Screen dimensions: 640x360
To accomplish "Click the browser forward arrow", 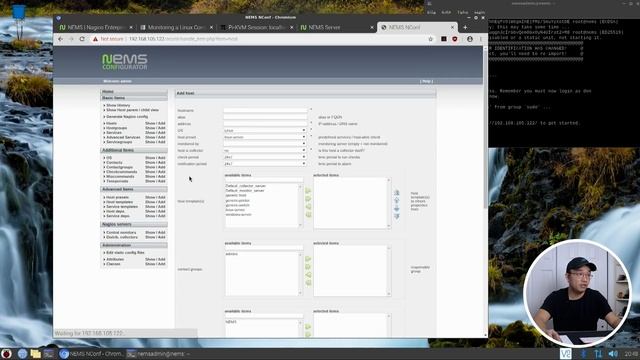I will [71, 39].
